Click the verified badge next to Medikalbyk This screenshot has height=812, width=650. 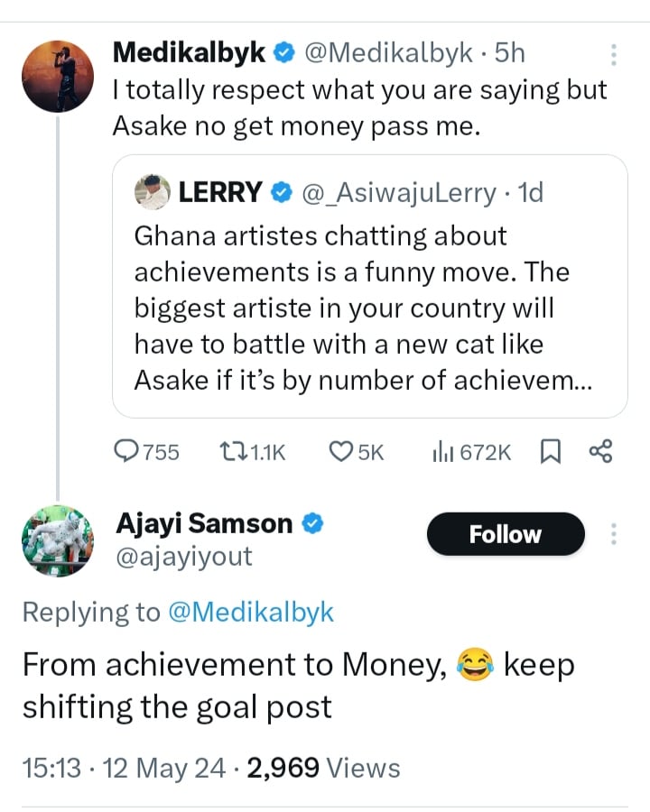click(283, 53)
